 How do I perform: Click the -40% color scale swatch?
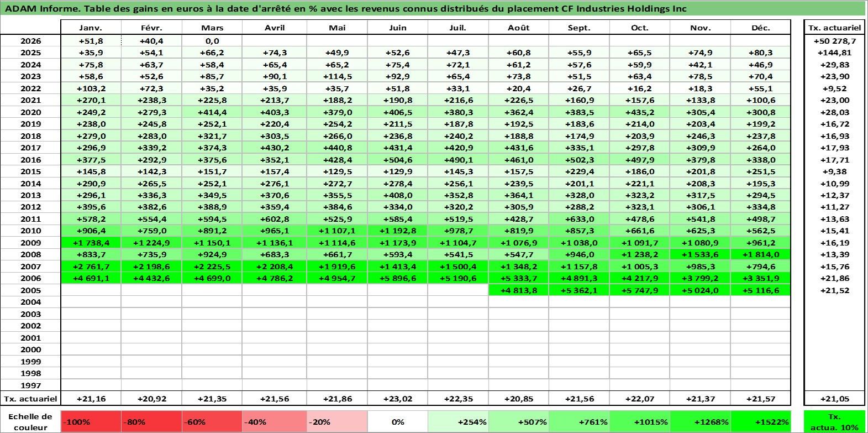275,422
